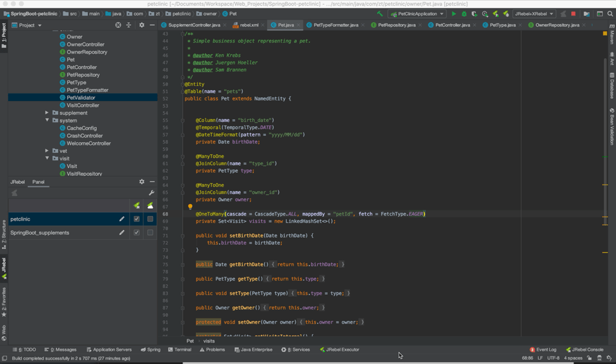The image size is (616, 364).
Task: Click the greyed JRebel rabbit icon in main toolbar
Action: [x=563, y=14]
